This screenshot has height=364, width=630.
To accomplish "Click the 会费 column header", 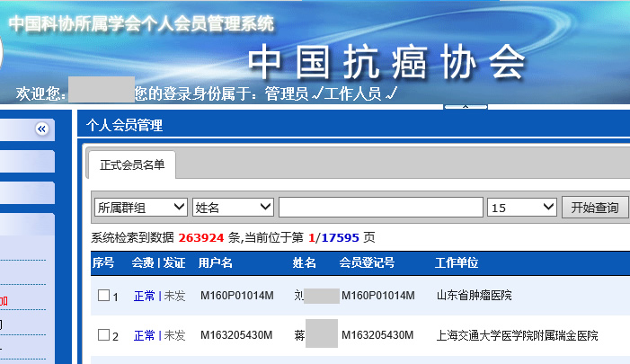I will (143, 262).
